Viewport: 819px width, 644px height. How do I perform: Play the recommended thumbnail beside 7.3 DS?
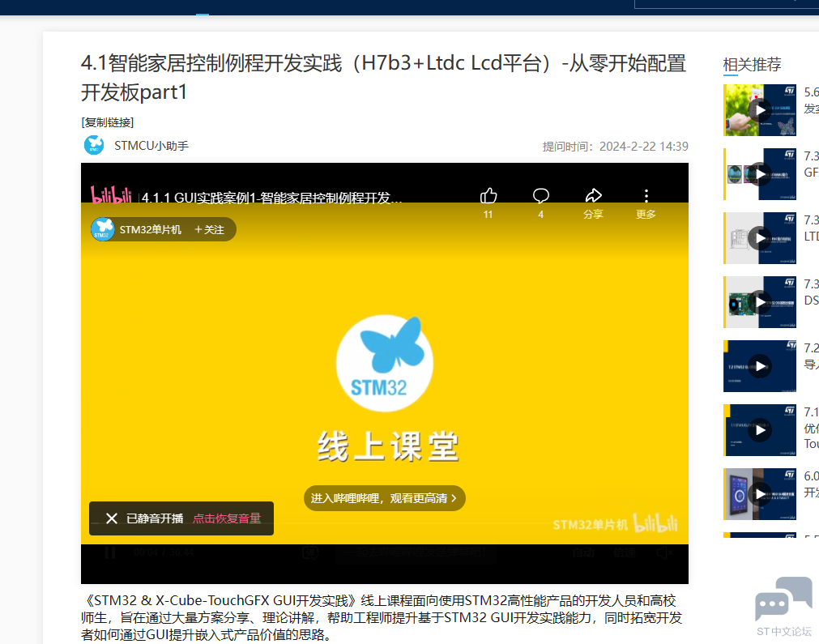click(x=760, y=302)
